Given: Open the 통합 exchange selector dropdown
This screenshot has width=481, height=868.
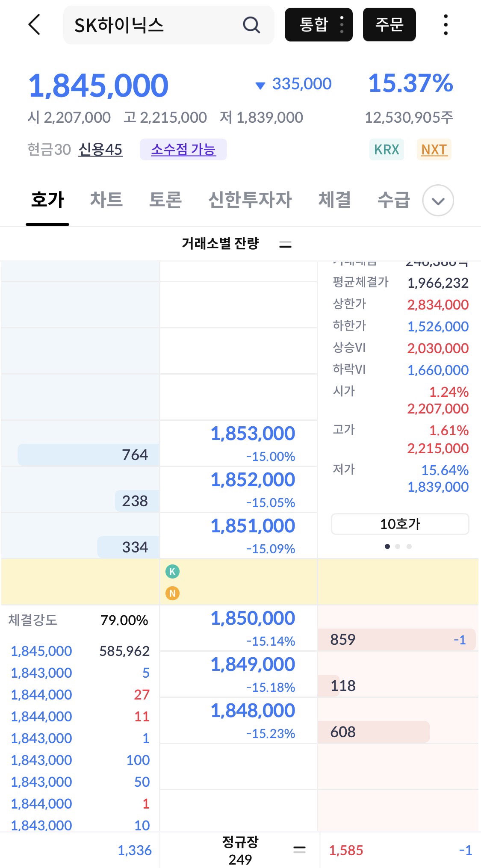Looking at the screenshot, I should coord(319,24).
